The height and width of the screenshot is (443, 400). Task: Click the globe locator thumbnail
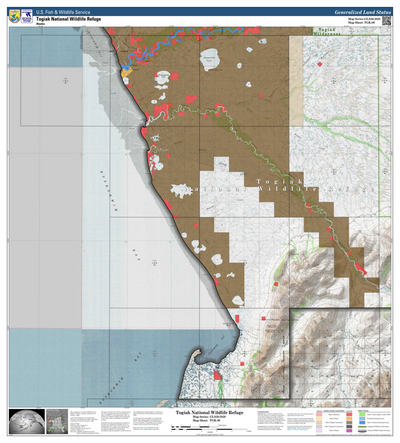[27, 422]
